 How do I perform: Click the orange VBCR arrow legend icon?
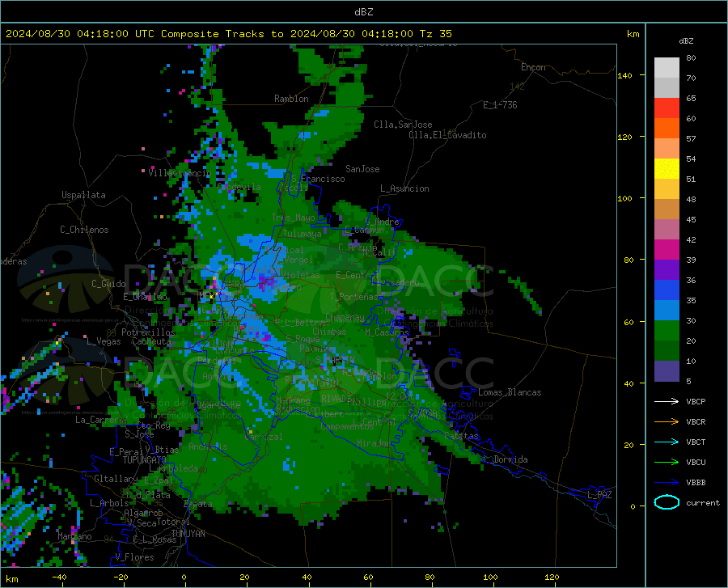667,421
